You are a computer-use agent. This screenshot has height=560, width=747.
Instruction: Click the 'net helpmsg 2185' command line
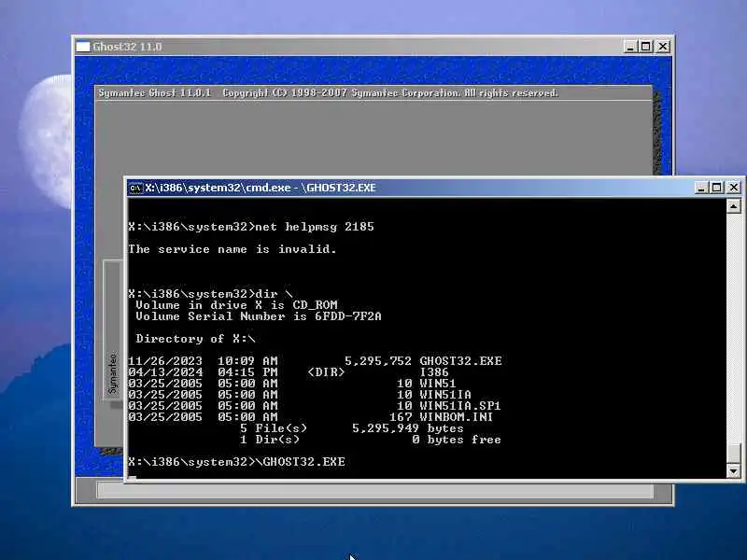coord(251,227)
